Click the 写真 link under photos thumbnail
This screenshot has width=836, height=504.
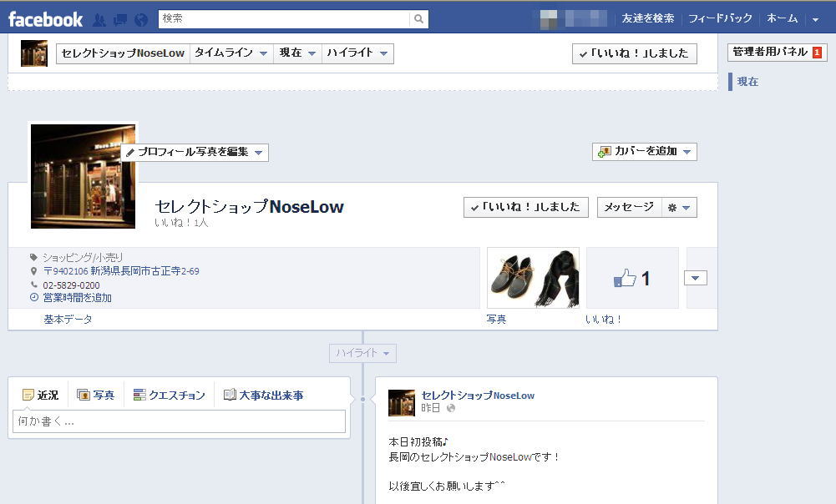(x=496, y=320)
